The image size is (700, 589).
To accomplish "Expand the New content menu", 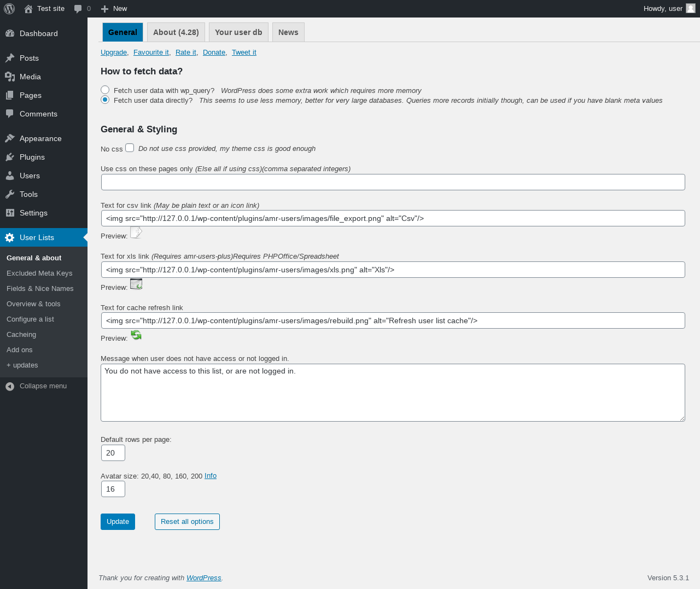I will click(x=114, y=9).
